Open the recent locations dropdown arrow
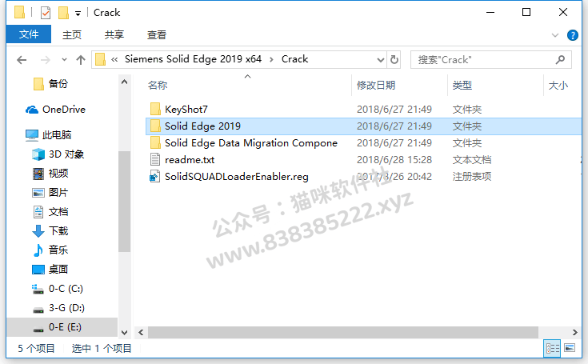 (x=64, y=60)
